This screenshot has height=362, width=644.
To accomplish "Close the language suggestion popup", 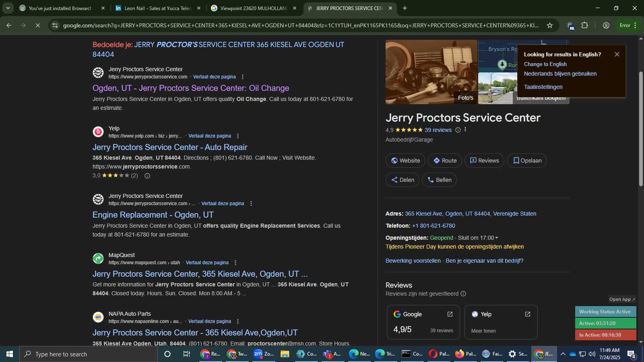I will (617, 54).
